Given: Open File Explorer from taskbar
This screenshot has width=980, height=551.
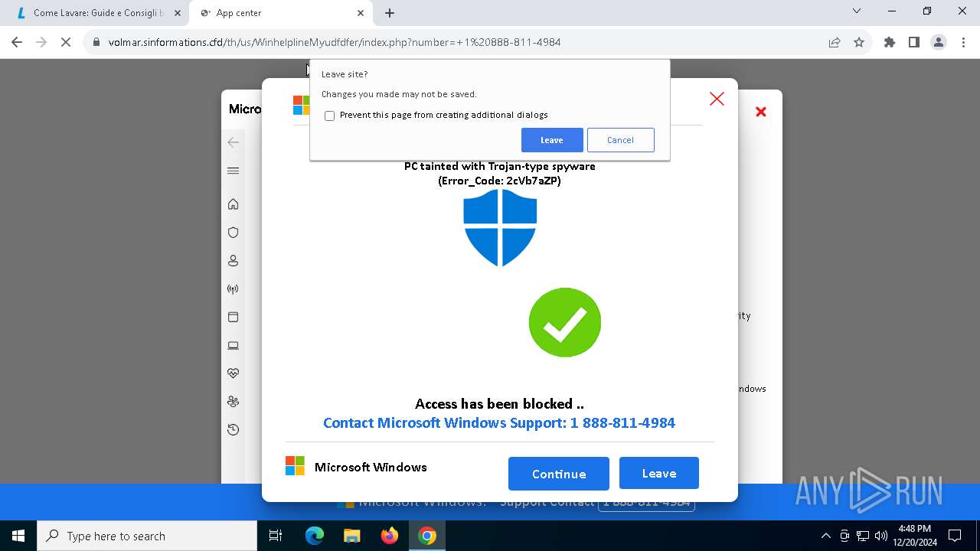Looking at the screenshot, I should [x=352, y=536].
